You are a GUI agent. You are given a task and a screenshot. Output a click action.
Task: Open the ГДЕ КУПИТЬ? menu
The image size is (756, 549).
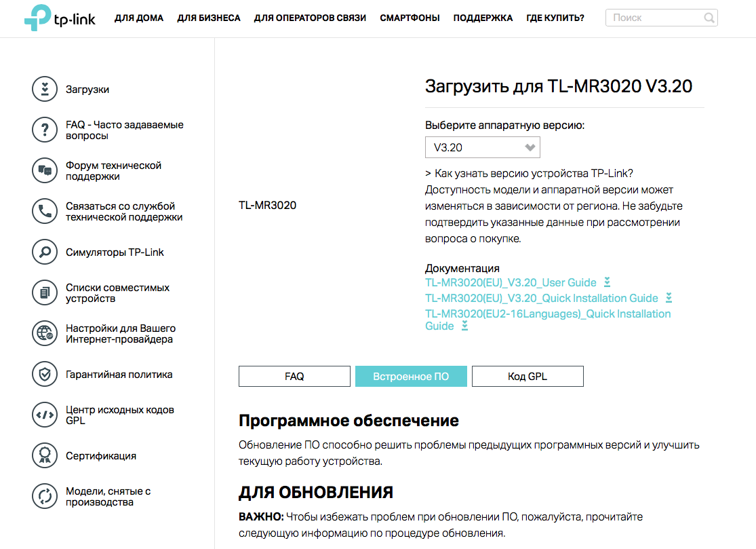coord(555,18)
